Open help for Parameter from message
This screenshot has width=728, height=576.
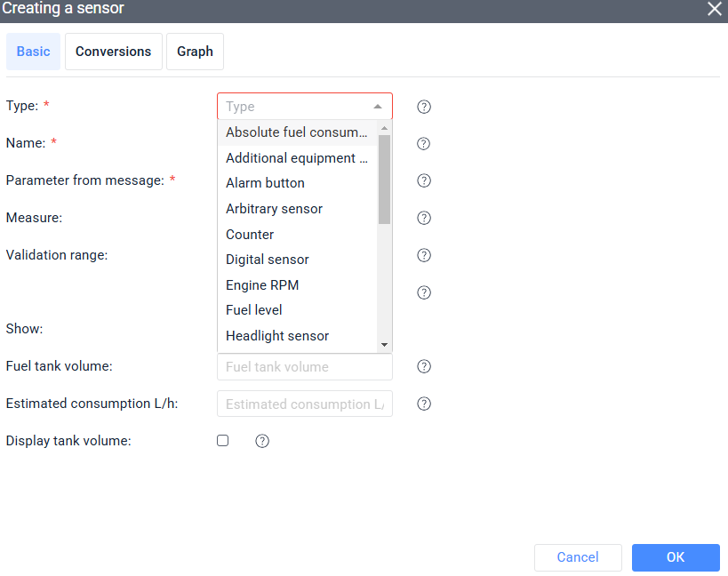424,180
